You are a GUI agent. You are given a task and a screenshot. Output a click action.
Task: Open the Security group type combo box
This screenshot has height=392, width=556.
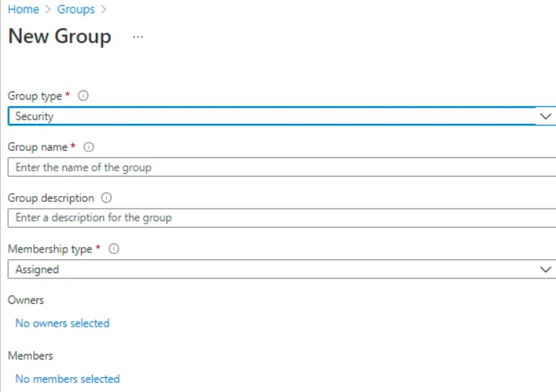(282, 116)
